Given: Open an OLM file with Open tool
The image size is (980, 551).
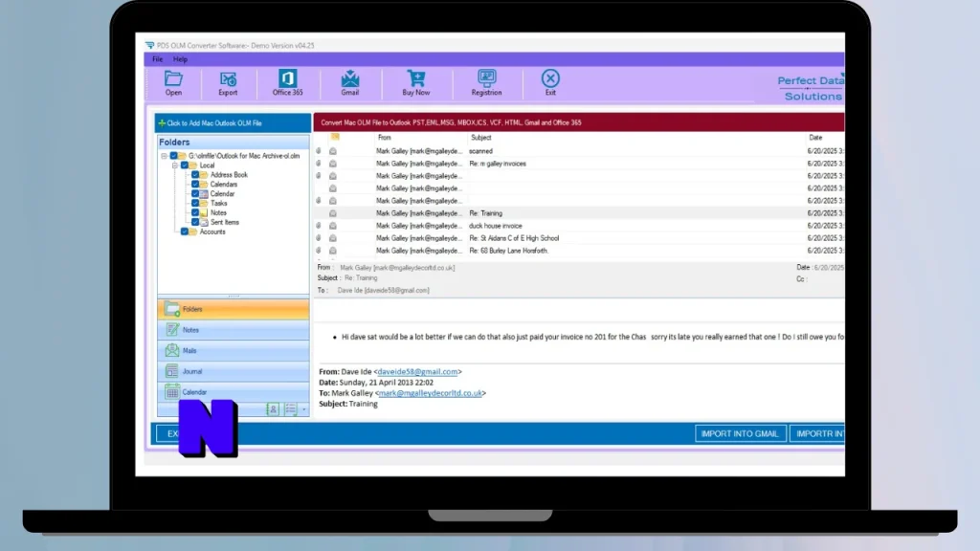Looking at the screenshot, I should 173,83.
